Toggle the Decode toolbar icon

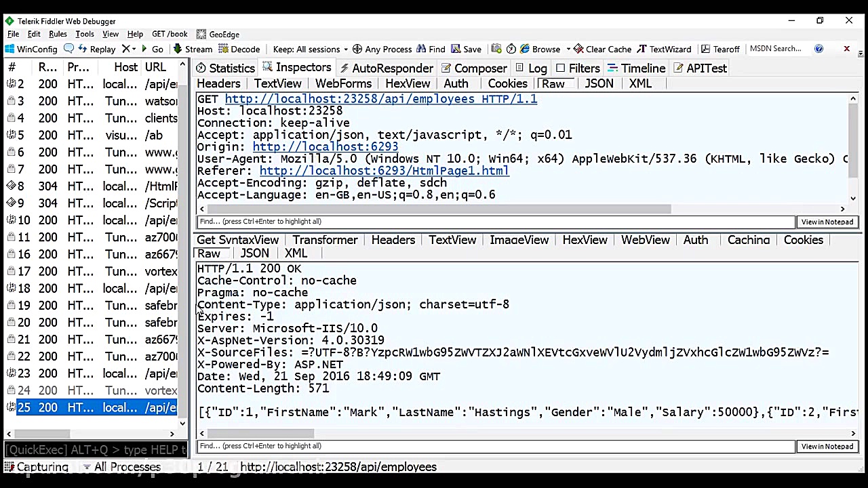tap(239, 49)
